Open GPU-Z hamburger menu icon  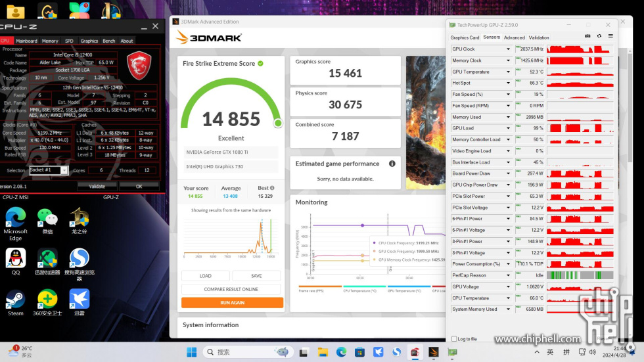coord(610,36)
